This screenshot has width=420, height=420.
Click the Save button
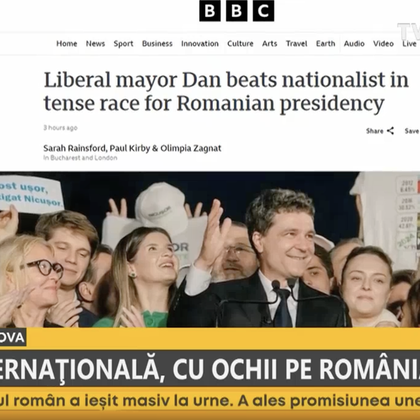click(412, 131)
